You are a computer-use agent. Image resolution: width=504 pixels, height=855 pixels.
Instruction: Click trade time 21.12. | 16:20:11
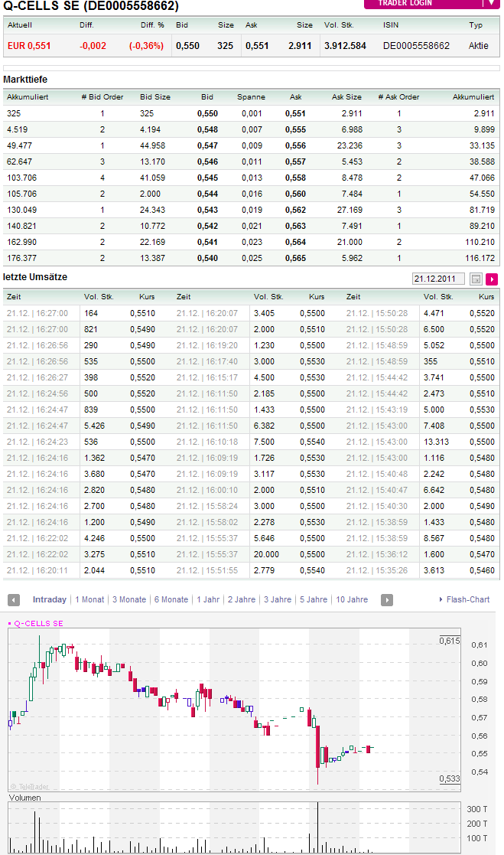point(37,570)
